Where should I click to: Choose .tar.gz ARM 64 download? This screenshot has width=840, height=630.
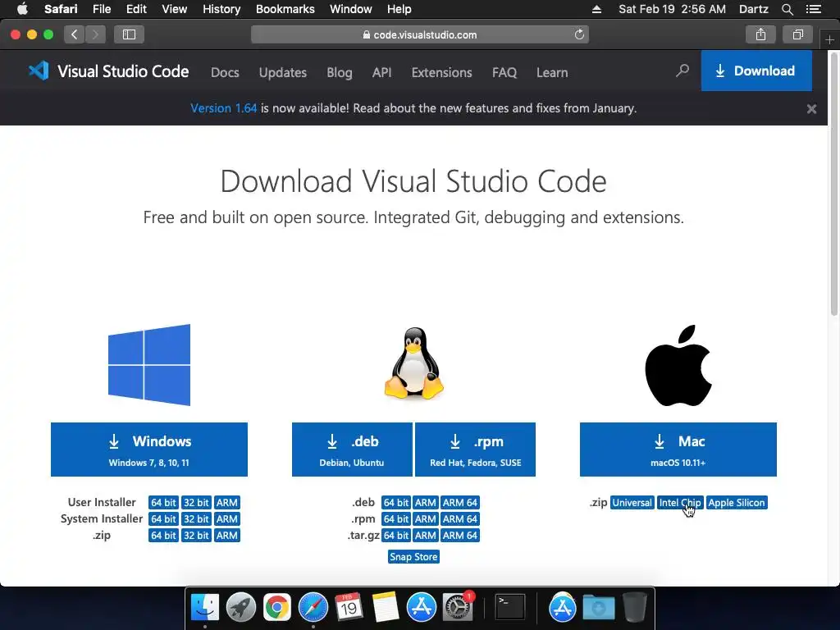click(459, 535)
